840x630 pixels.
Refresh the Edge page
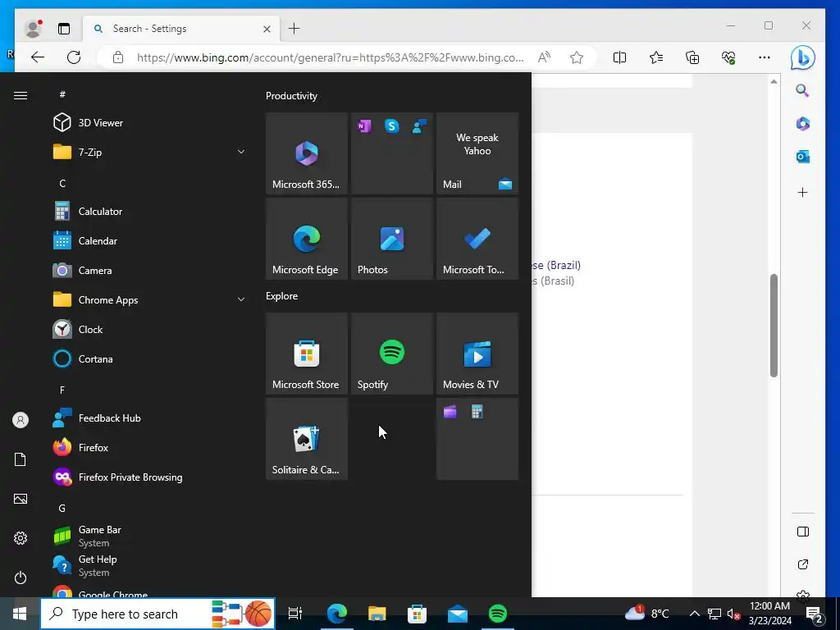(x=74, y=57)
